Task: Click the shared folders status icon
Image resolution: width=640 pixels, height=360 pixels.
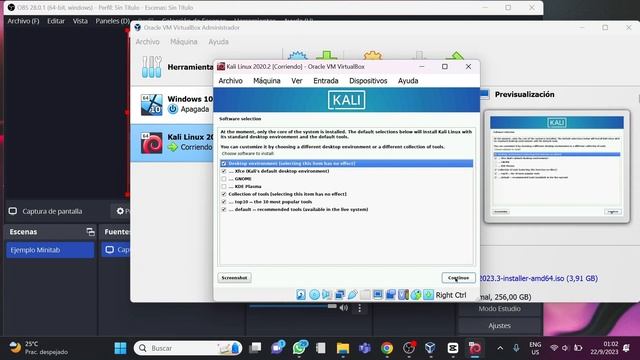Action: pyautogui.click(x=365, y=295)
